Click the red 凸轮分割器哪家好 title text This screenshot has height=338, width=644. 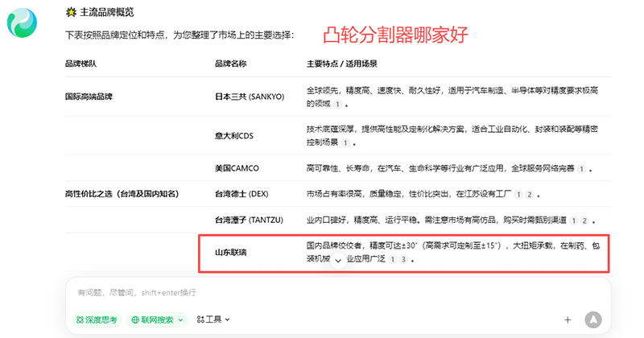click(x=395, y=35)
